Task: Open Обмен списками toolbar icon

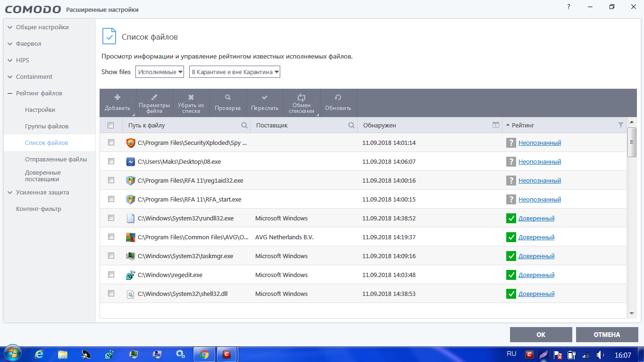Action: [301, 97]
